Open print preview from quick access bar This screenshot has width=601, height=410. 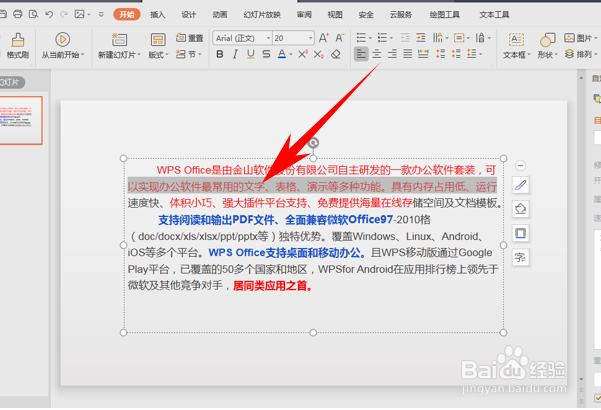coord(33,15)
